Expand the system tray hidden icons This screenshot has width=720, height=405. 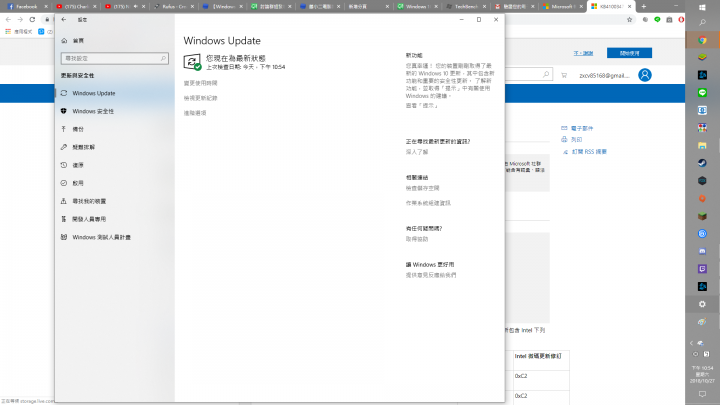pos(691,343)
